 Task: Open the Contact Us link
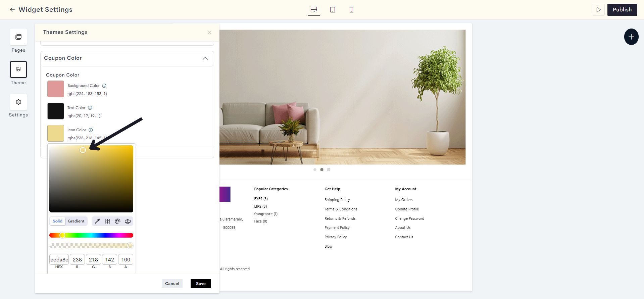(404, 237)
